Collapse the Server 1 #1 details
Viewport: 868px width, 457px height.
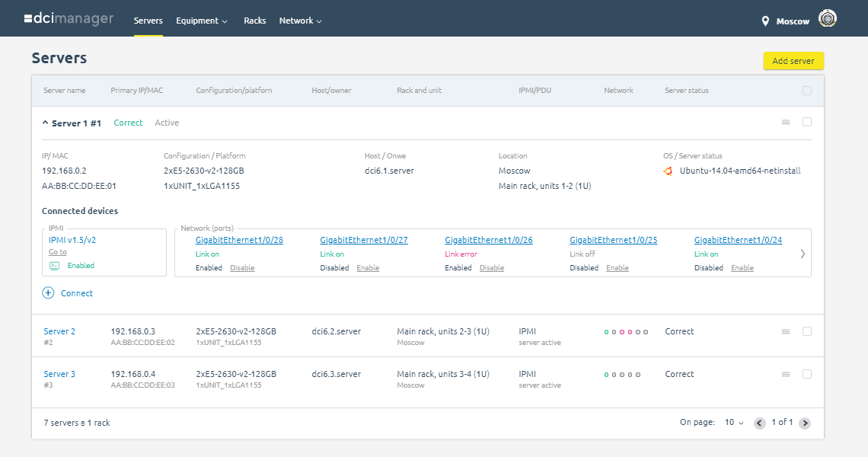pos(46,123)
